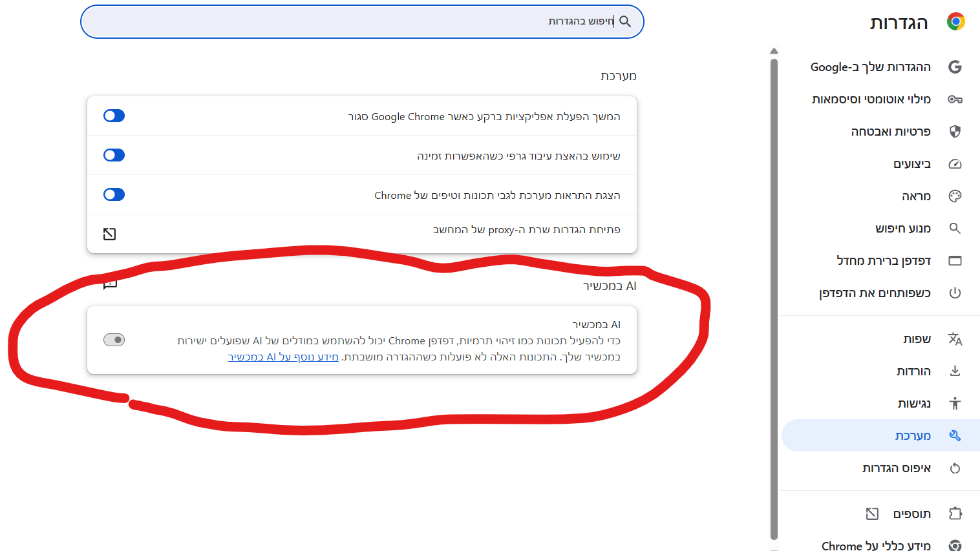Image resolution: width=980 pixels, height=551 pixels.
Task: Open the computer's proxy settings external link icon
Action: coord(110,234)
